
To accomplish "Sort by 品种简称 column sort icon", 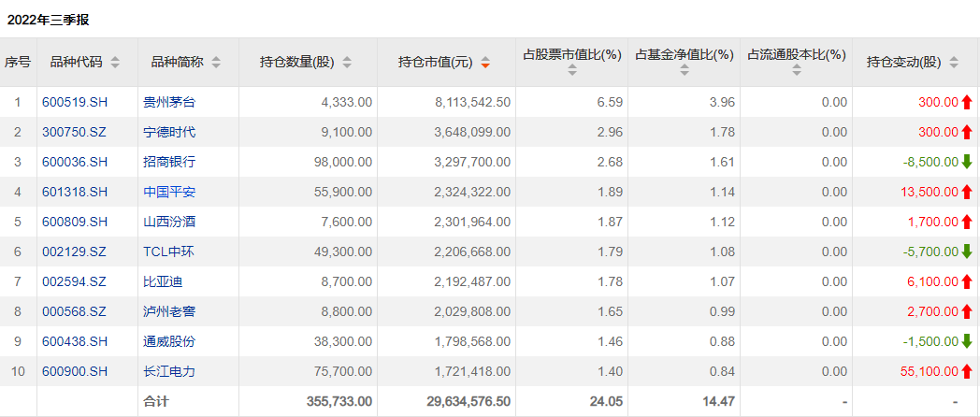I will click(x=216, y=63).
